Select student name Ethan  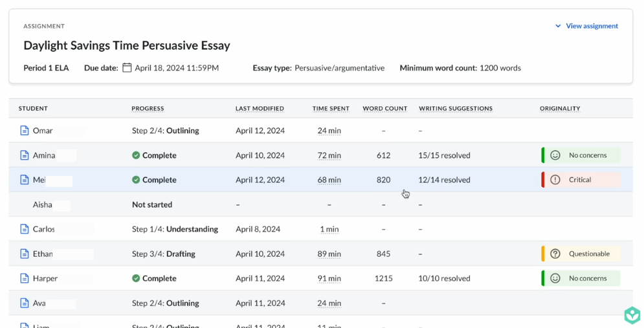pos(43,254)
